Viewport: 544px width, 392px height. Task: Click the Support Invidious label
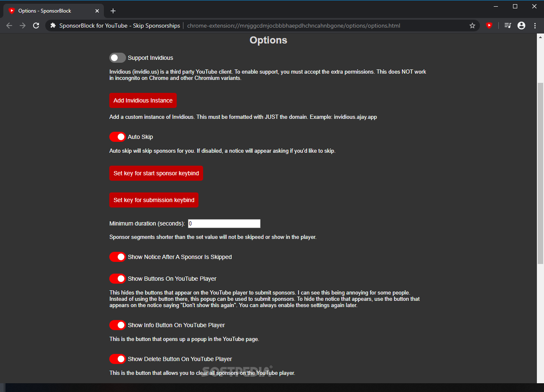click(x=150, y=58)
